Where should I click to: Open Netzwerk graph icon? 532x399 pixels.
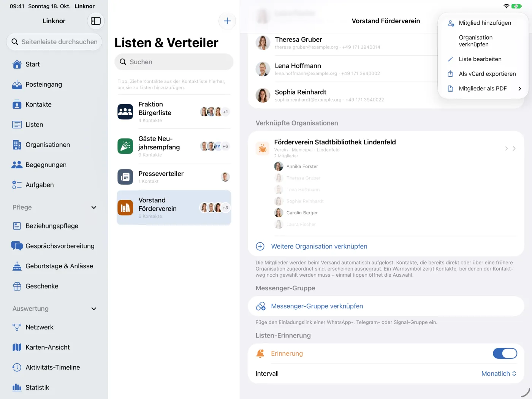[17, 327]
